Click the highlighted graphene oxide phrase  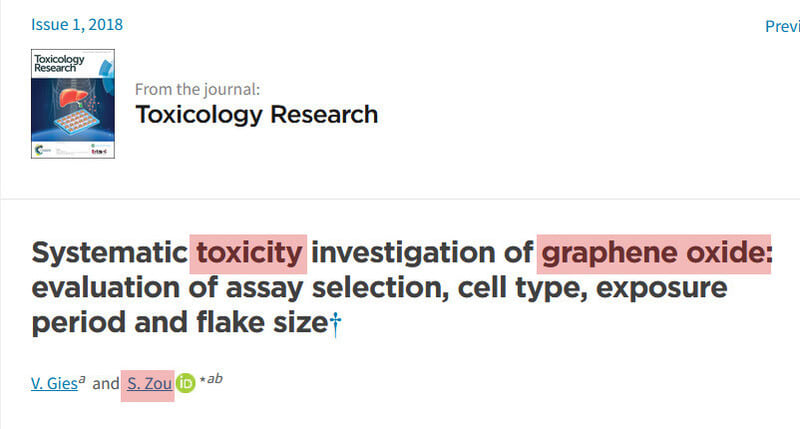[655, 254]
